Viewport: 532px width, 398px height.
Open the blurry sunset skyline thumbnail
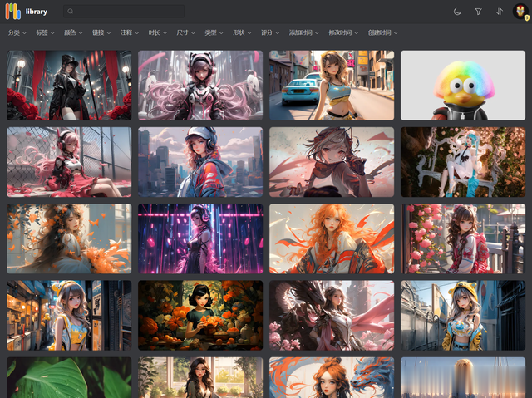(x=463, y=377)
